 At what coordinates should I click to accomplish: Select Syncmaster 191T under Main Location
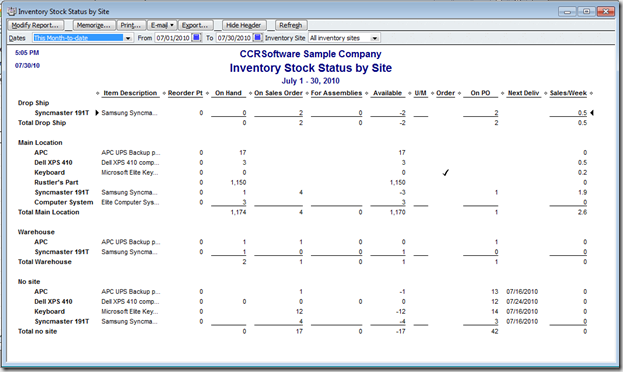pos(62,192)
